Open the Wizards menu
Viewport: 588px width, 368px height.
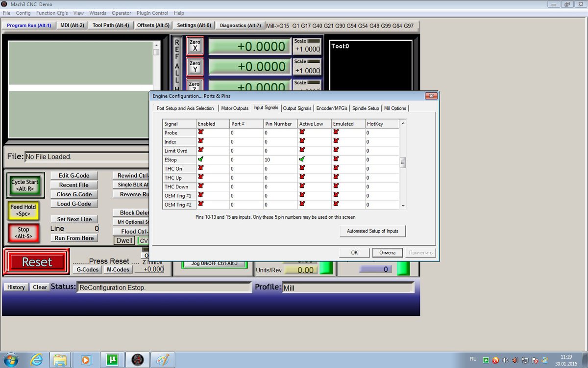pyautogui.click(x=98, y=13)
